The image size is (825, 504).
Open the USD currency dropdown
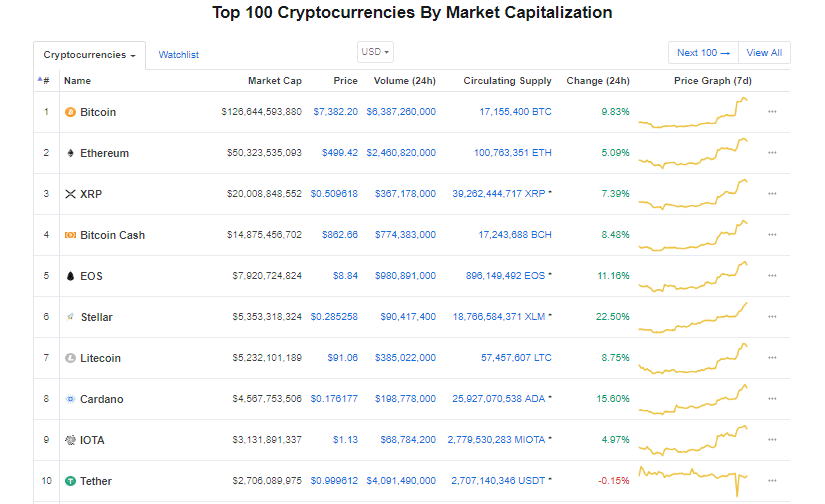[375, 52]
